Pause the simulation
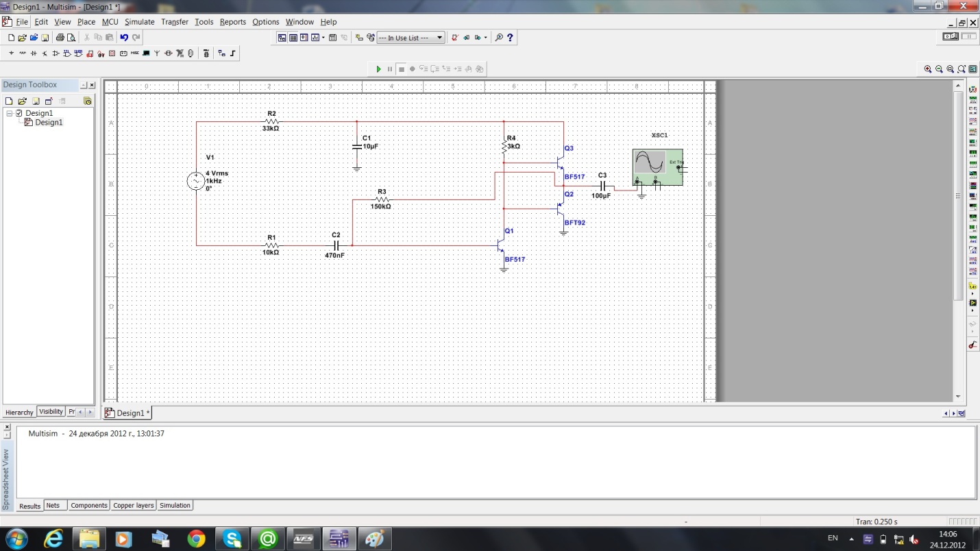Image resolution: width=980 pixels, height=551 pixels. tap(390, 69)
